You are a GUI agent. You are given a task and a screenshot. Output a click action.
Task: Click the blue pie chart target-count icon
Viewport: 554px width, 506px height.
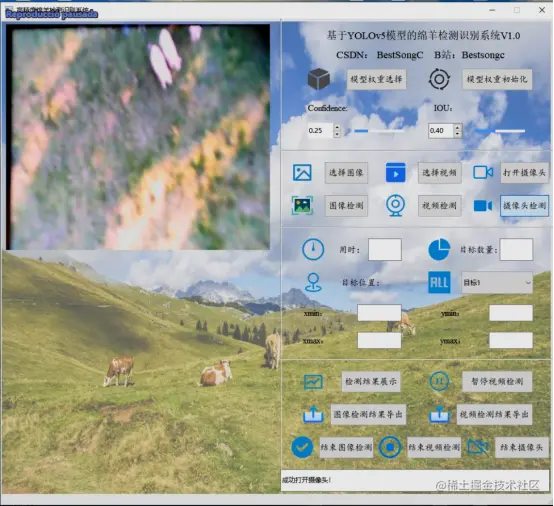439,249
